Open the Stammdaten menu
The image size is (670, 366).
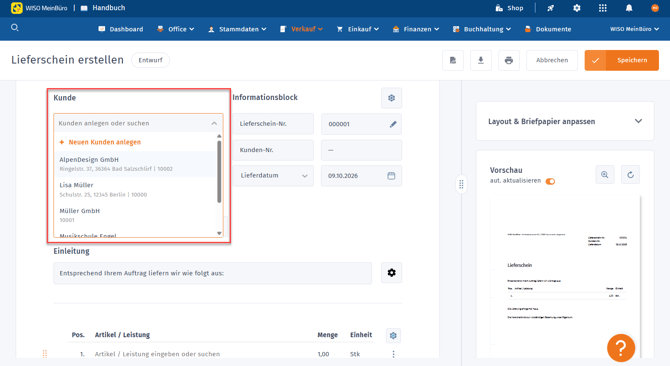[237, 29]
